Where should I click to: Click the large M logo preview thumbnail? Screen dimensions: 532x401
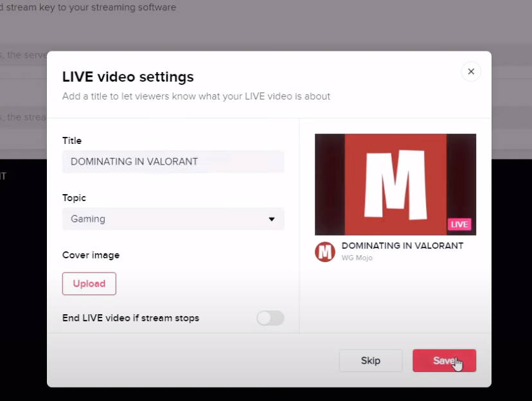[x=395, y=184]
